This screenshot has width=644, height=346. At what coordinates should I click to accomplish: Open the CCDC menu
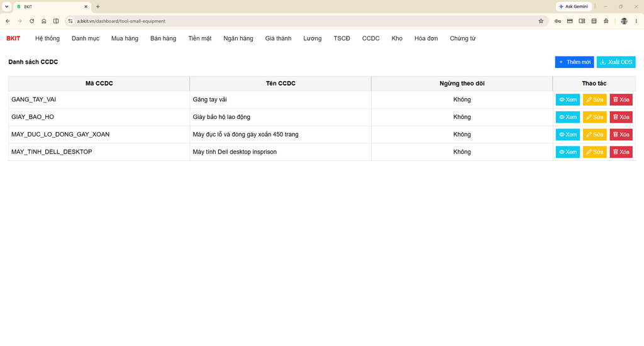(x=370, y=38)
